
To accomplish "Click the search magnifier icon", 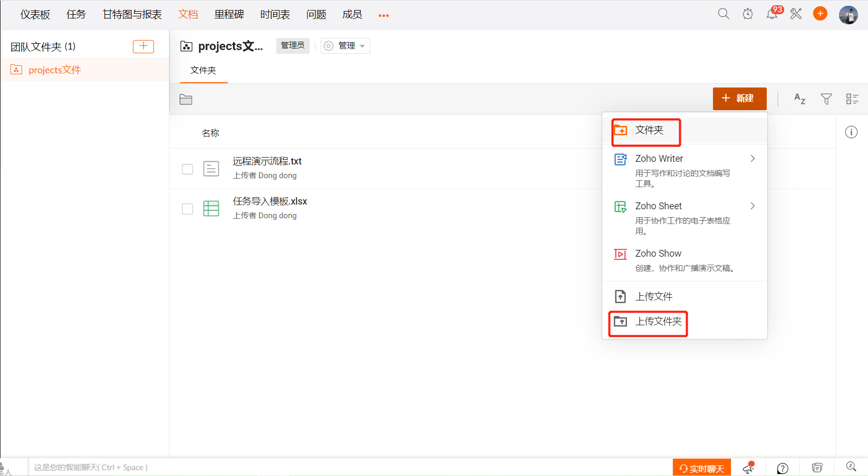I will (723, 14).
